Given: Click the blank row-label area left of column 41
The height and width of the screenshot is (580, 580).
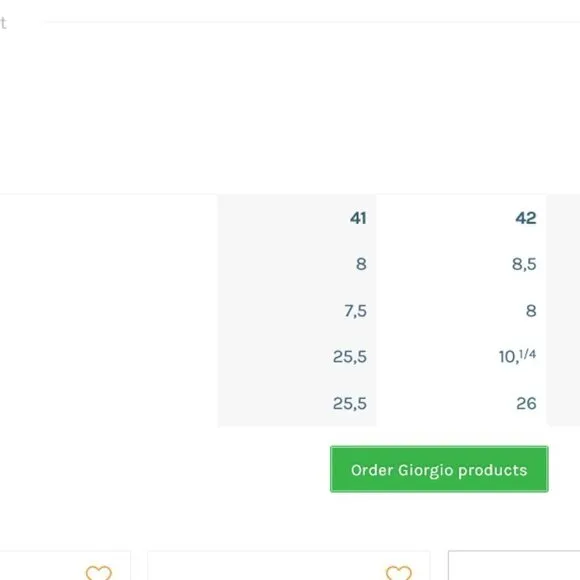Looking at the screenshot, I should coord(109,310).
